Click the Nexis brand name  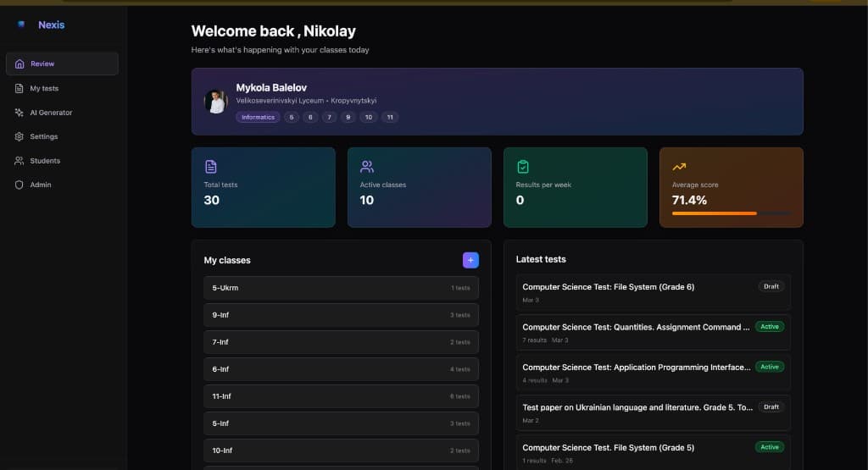pos(52,25)
